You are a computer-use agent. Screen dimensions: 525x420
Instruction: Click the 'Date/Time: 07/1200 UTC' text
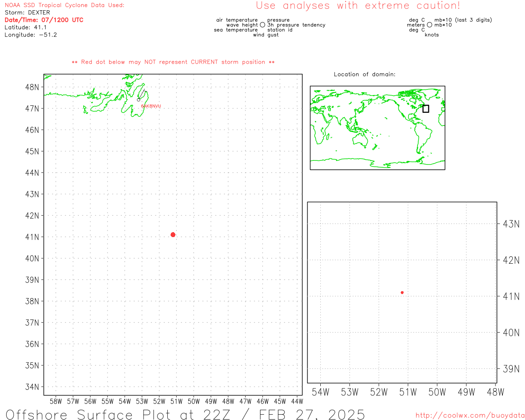(44, 20)
